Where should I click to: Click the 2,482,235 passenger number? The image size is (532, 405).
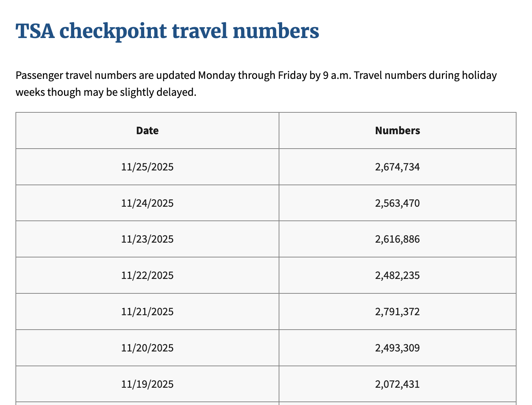click(397, 275)
